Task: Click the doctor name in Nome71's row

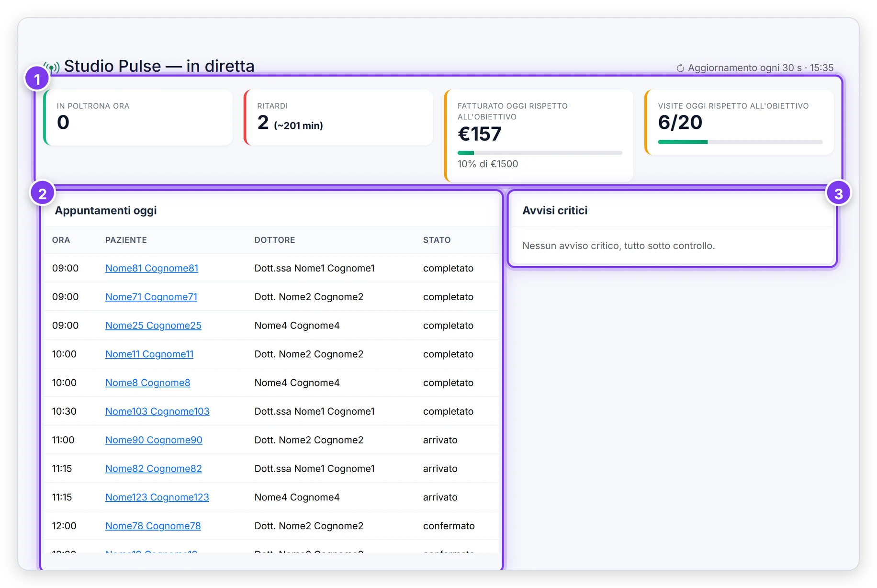Action: click(x=309, y=297)
